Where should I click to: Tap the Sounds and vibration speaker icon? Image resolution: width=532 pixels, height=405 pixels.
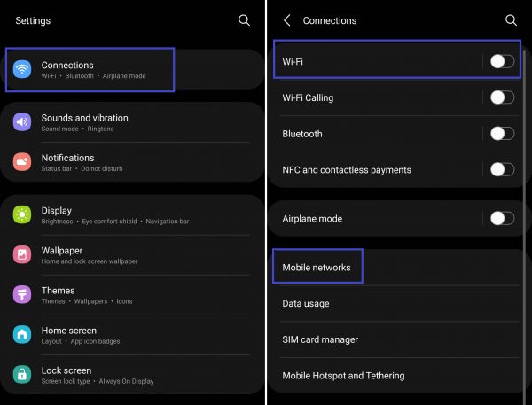[x=23, y=122]
